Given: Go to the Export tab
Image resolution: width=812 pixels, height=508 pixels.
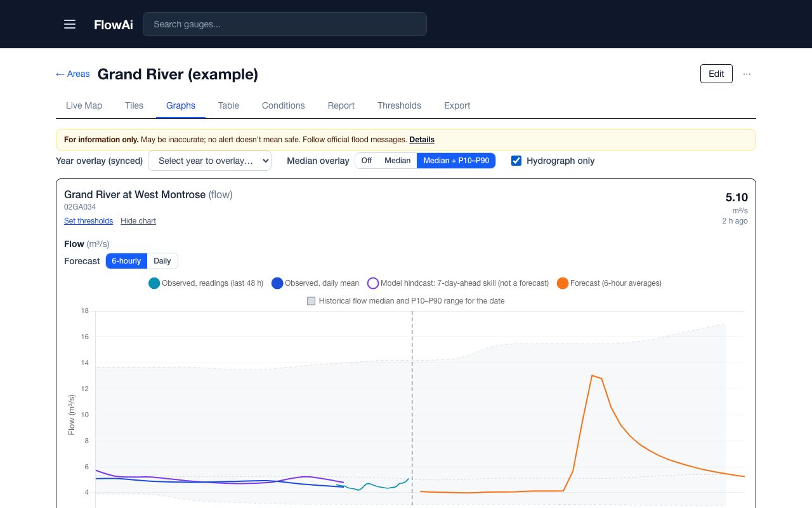Looking at the screenshot, I should 457,105.
